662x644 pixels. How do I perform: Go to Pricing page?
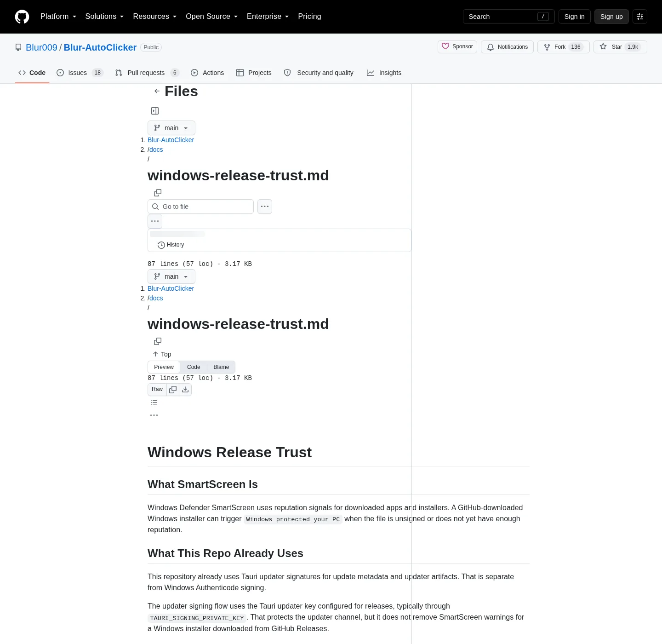pyautogui.click(x=309, y=17)
